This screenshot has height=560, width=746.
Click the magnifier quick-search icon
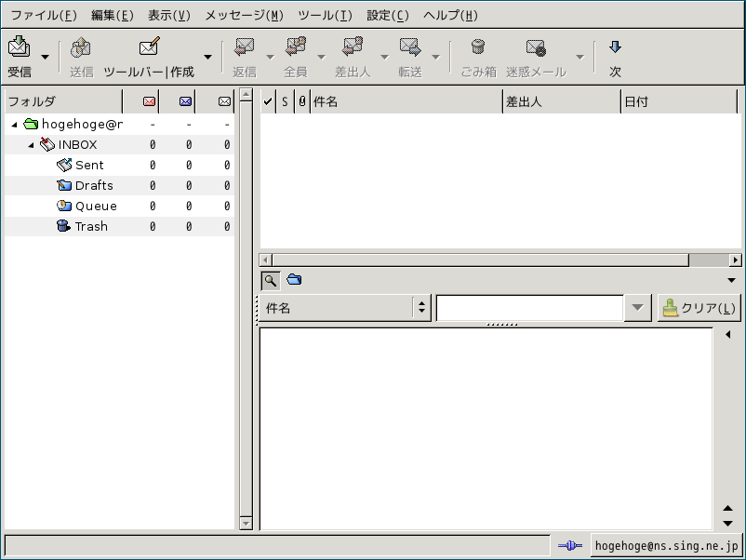pyautogui.click(x=270, y=279)
